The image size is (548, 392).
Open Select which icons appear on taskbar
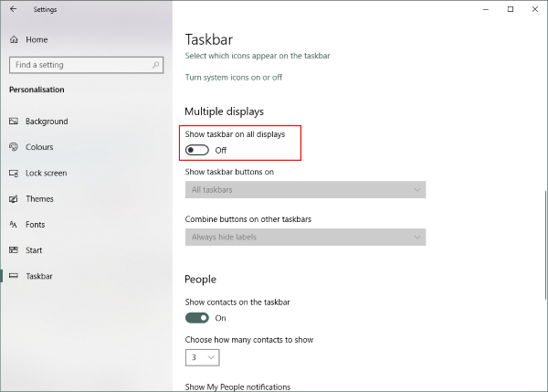point(257,56)
